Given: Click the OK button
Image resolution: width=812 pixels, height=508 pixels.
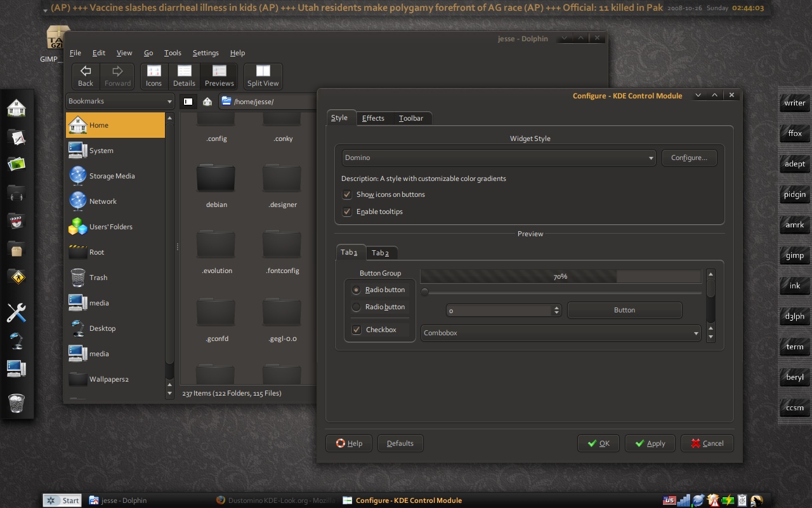Looking at the screenshot, I should [x=598, y=443].
